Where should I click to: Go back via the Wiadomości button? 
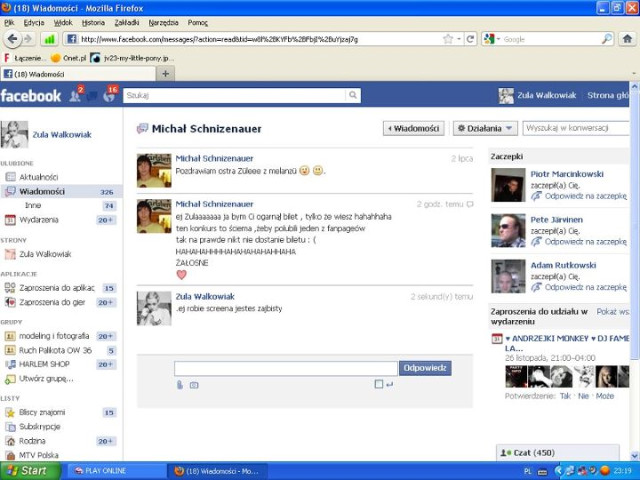[413, 129]
